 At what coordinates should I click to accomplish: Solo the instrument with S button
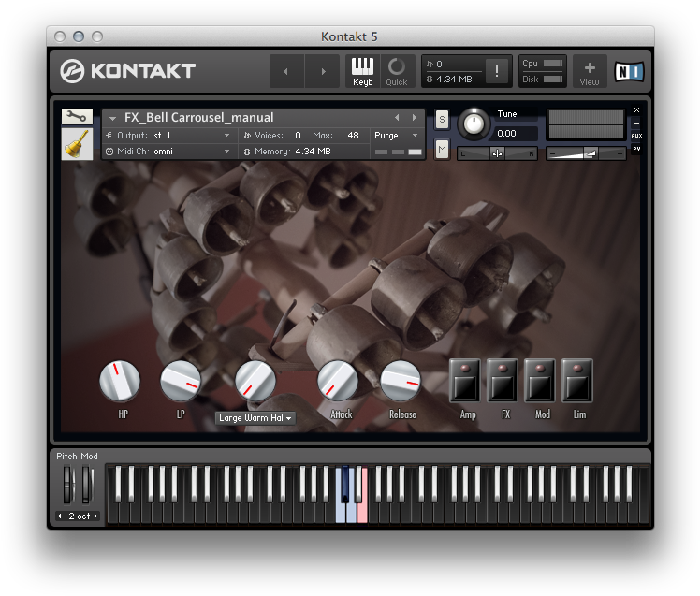pos(442,119)
